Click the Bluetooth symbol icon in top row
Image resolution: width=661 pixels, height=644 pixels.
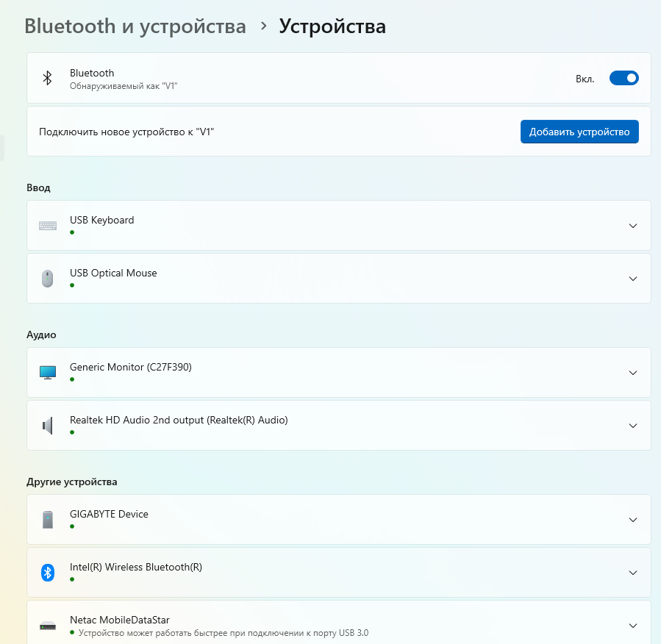(x=47, y=78)
